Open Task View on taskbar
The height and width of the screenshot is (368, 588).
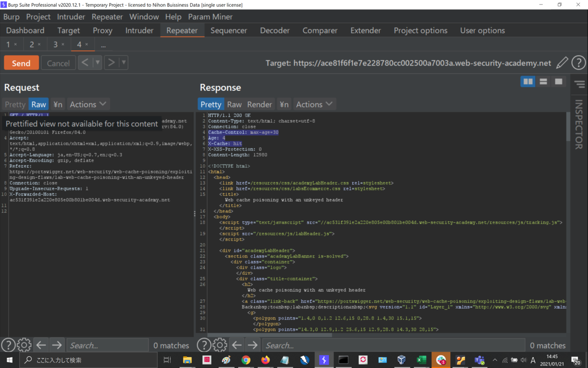tap(167, 360)
